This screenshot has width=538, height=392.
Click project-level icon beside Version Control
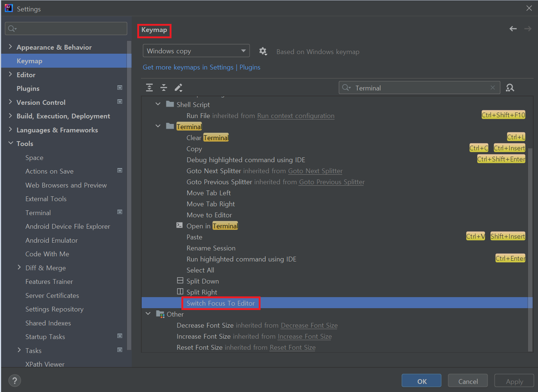[x=120, y=101]
